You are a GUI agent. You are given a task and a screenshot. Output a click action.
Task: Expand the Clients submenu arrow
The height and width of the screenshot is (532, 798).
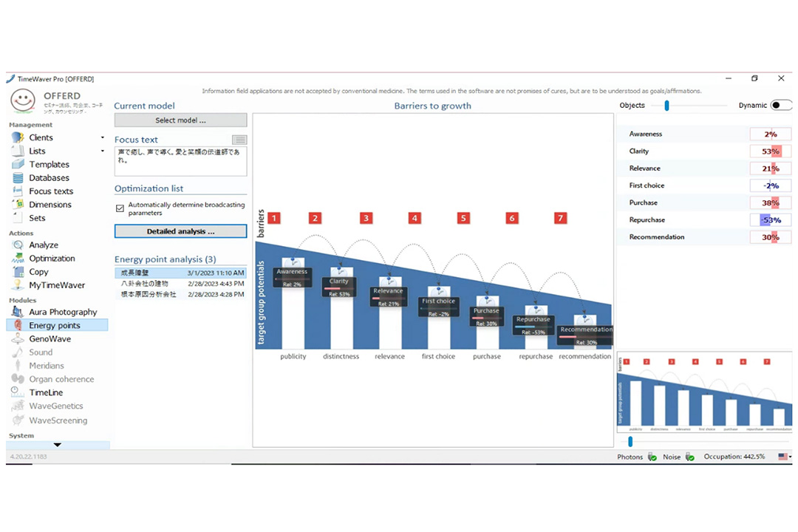pyautogui.click(x=103, y=138)
